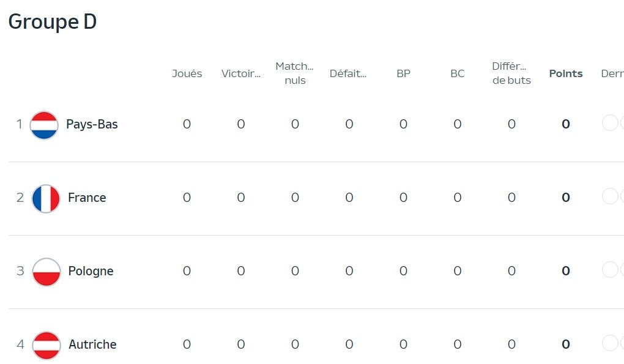Open the France team link
This screenshot has height=364, width=624.
point(87,198)
